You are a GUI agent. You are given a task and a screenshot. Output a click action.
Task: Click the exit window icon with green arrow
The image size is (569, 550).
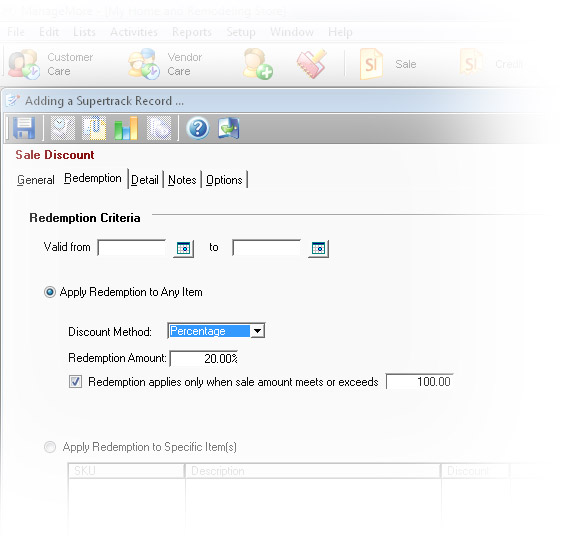pyautogui.click(x=229, y=128)
